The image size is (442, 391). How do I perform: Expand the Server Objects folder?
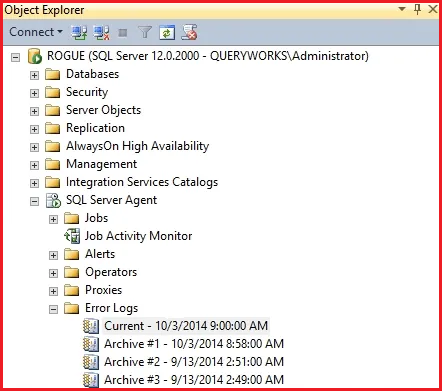pos(34,111)
